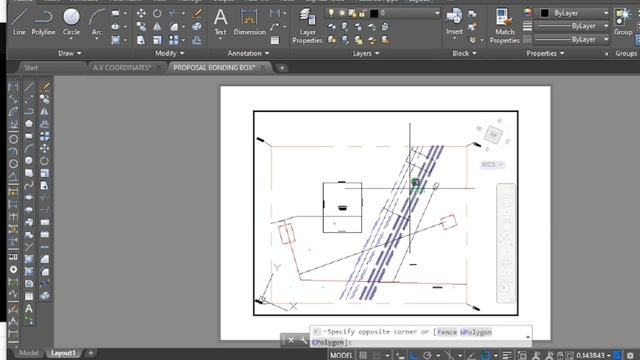Expand the Block panel
The image size is (640, 360).
coord(464,53)
